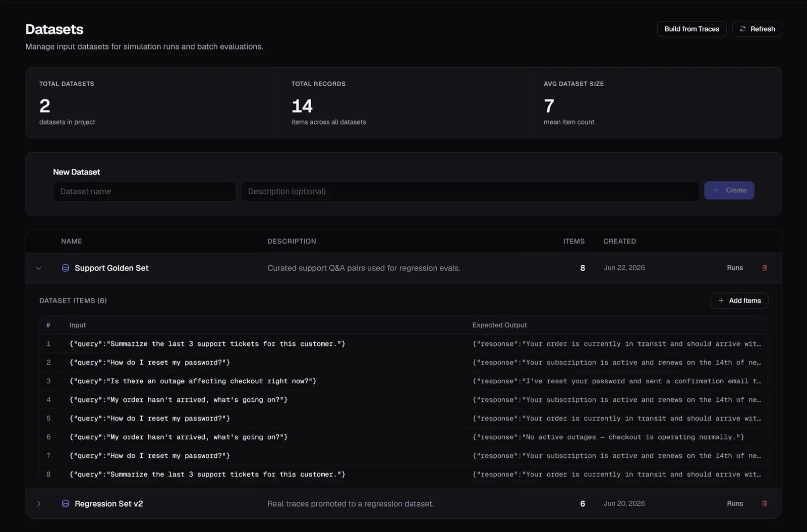Click the TOTAL RECORDS value 14
Image resolution: width=807 pixels, height=532 pixels.
tap(302, 106)
